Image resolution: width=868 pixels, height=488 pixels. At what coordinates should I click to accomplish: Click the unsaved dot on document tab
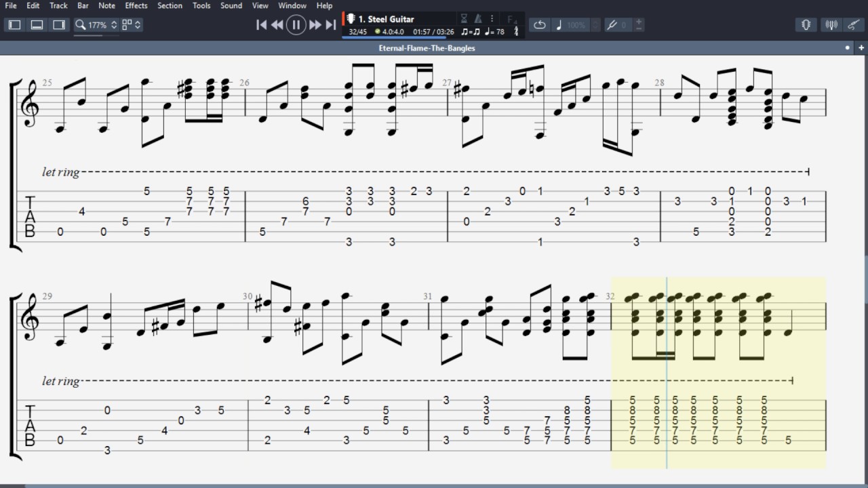tap(848, 48)
